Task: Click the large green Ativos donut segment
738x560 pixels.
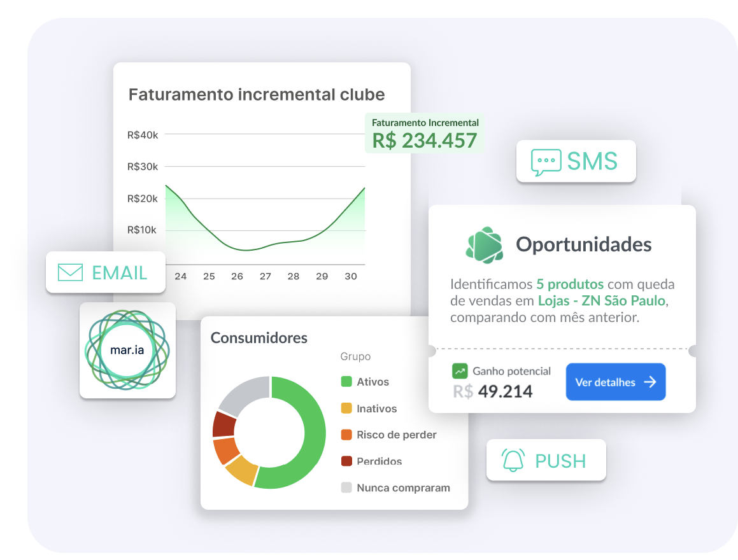Action: tap(304, 433)
